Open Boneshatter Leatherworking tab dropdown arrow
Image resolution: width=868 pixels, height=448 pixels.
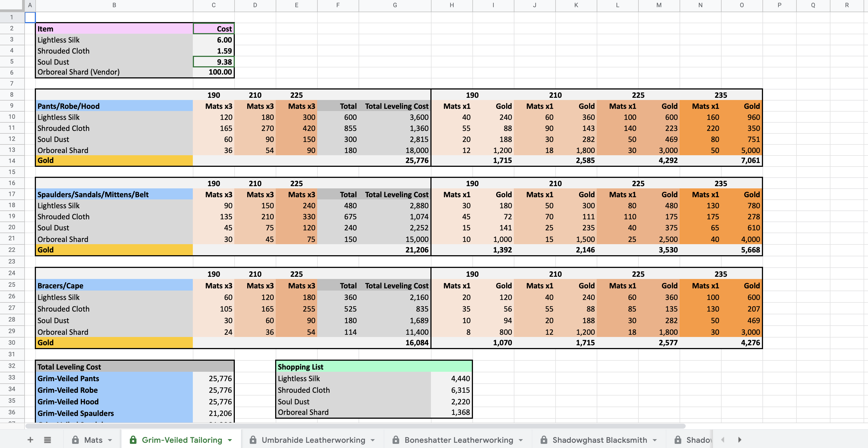(520, 440)
